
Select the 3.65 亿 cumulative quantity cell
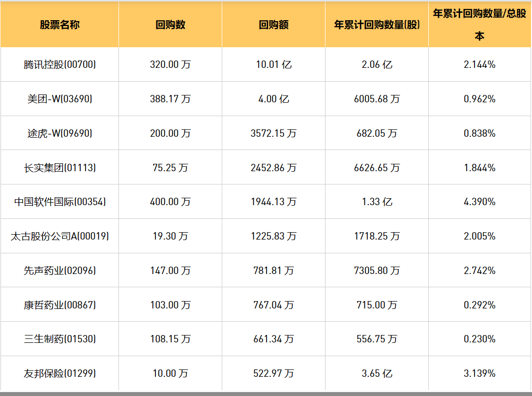click(377, 373)
